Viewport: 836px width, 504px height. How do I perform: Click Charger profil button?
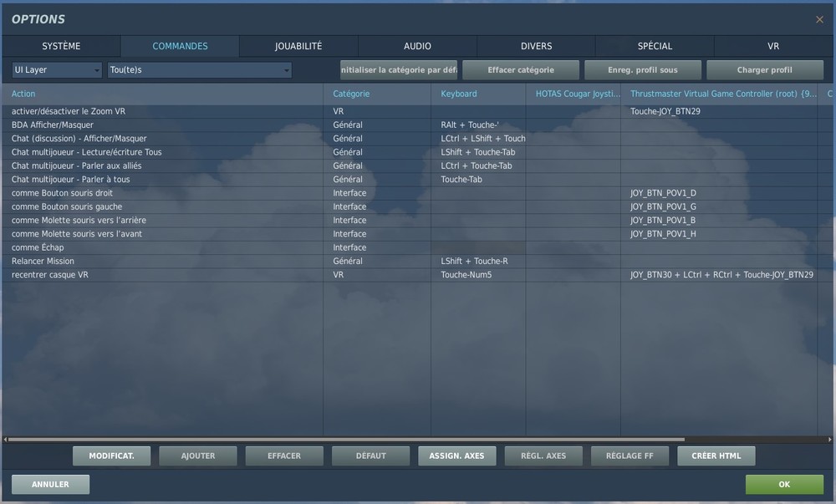click(x=765, y=70)
